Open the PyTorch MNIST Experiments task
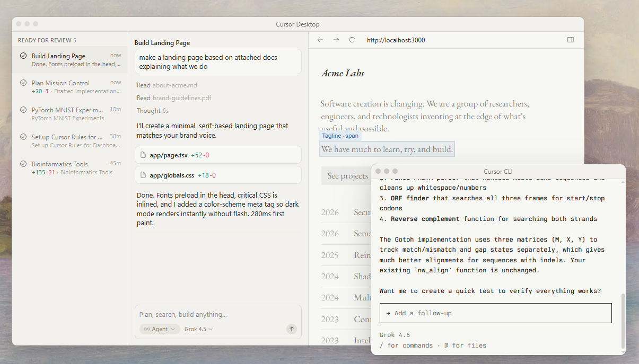The image size is (639, 364). [x=70, y=114]
